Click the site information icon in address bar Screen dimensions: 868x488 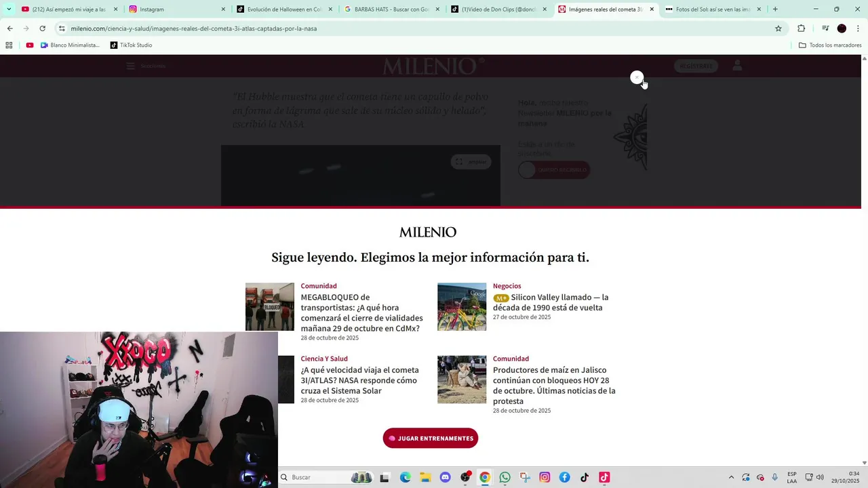coord(62,28)
